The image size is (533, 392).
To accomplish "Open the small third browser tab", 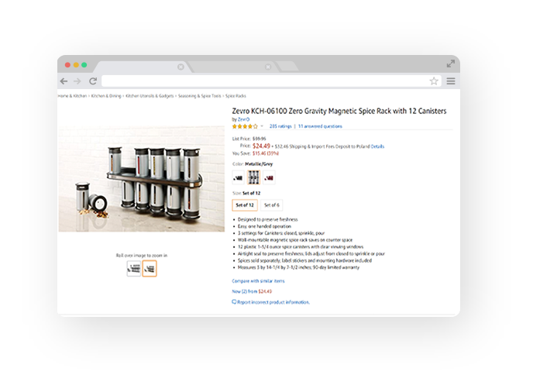I will coord(287,67).
